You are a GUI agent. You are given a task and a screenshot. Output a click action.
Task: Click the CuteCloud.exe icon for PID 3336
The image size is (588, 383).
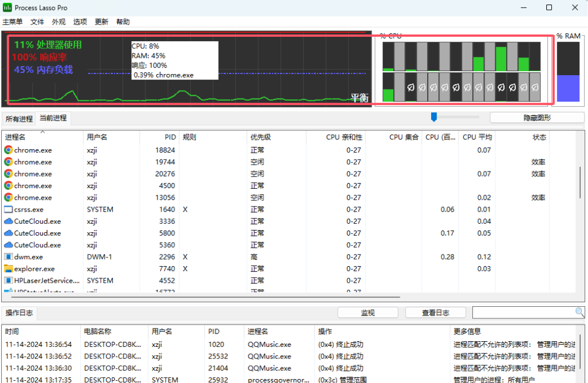pyautogui.click(x=8, y=221)
